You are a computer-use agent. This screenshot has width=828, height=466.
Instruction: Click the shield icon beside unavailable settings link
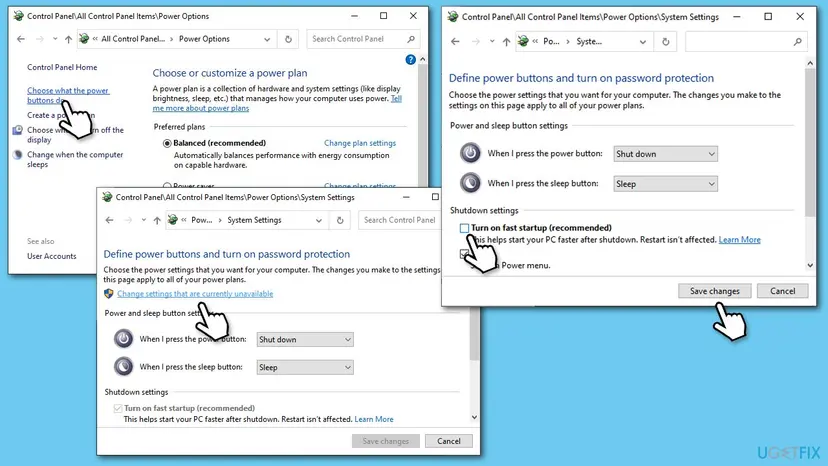tap(109, 294)
